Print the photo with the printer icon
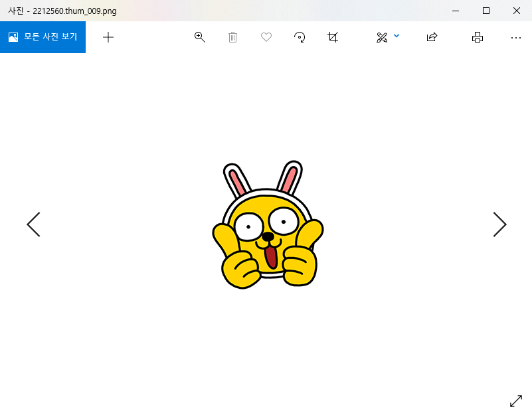532x417 pixels. [478, 37]
